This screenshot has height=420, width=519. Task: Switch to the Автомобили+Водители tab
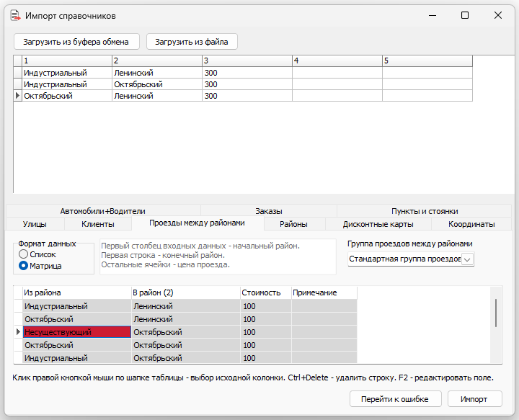pos(102,211)
